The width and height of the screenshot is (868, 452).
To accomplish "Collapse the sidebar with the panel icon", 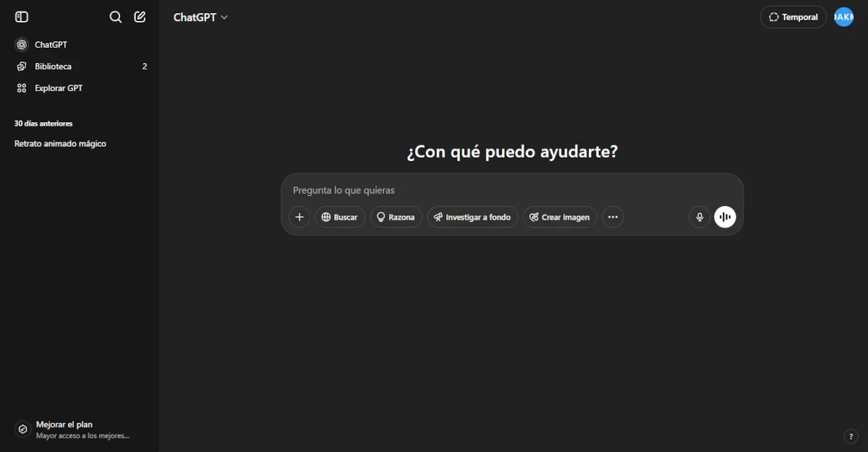I will [x=22, y=17].
